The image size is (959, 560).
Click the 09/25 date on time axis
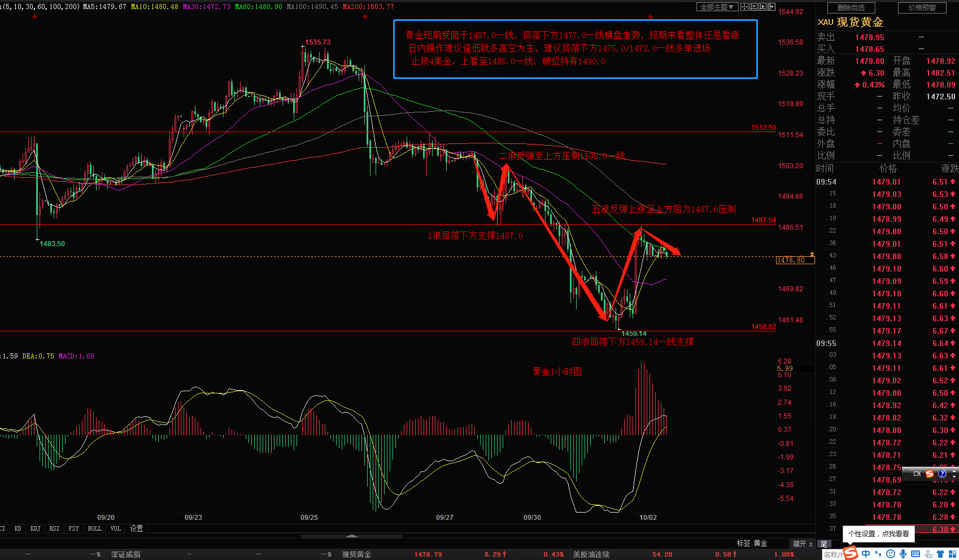click(309, 518)
